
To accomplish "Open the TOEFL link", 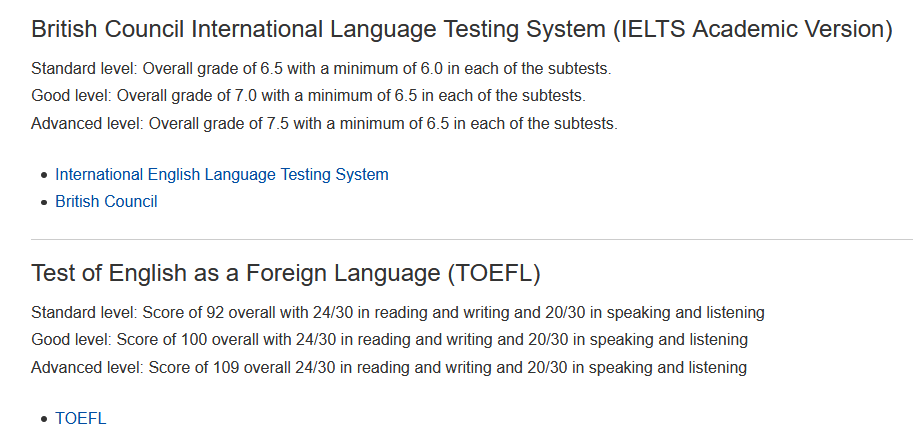I will (81, 419).
